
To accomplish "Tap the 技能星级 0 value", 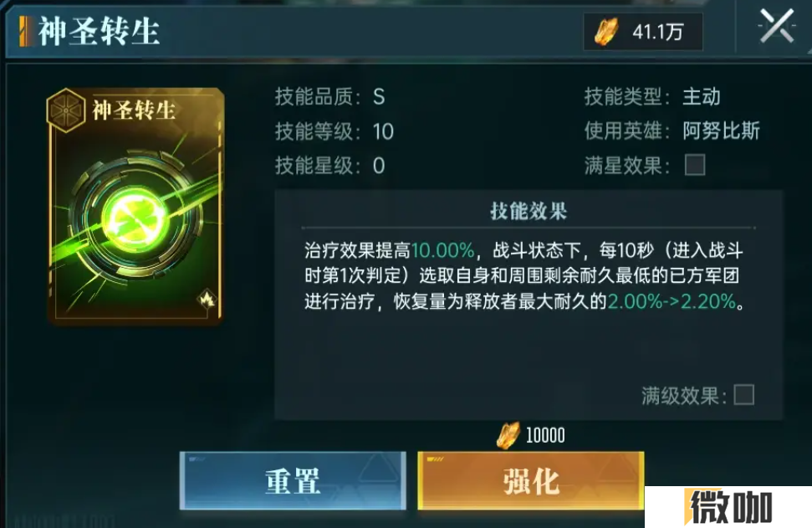I will click(379, 166).
